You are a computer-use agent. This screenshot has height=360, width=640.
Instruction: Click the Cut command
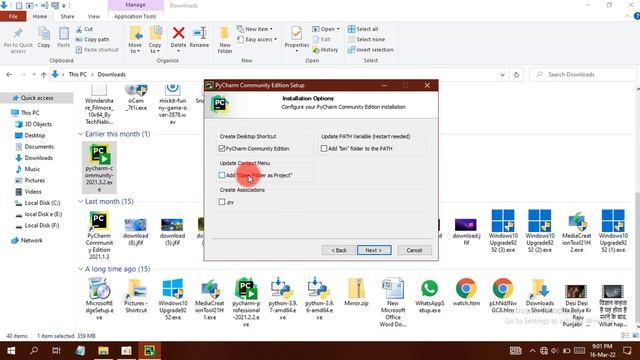coord(84,29)
